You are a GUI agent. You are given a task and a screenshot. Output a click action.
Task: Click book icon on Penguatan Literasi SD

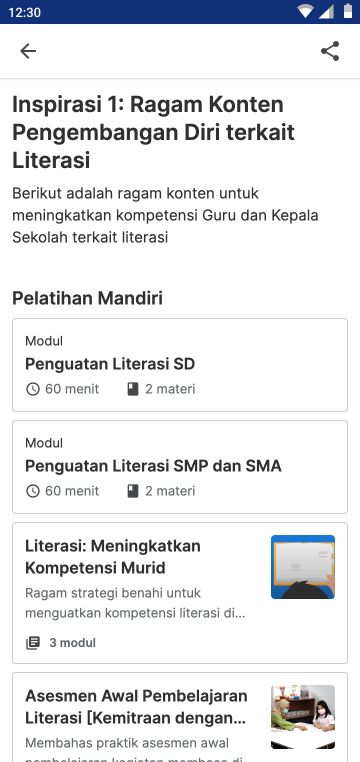[x=133, y=389]
